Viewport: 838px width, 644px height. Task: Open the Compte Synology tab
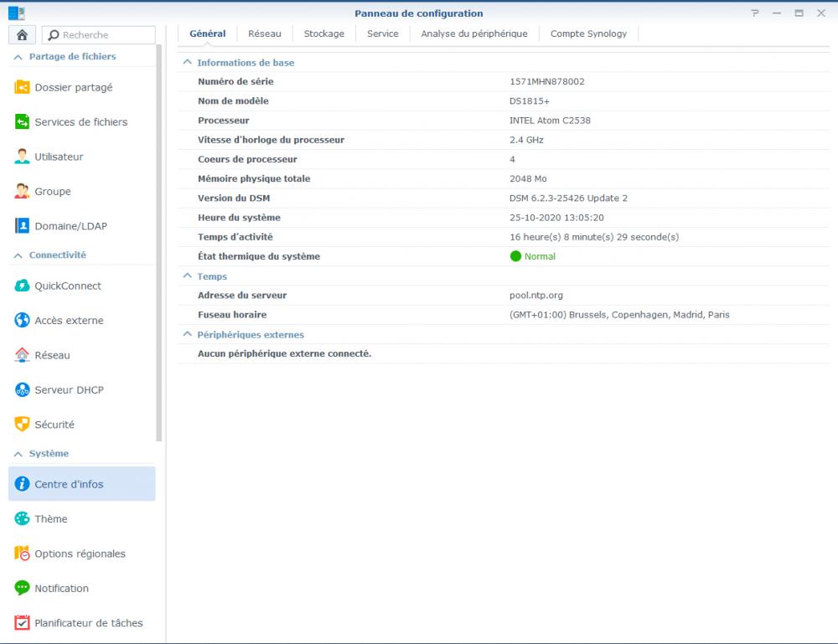pos(588,33)
